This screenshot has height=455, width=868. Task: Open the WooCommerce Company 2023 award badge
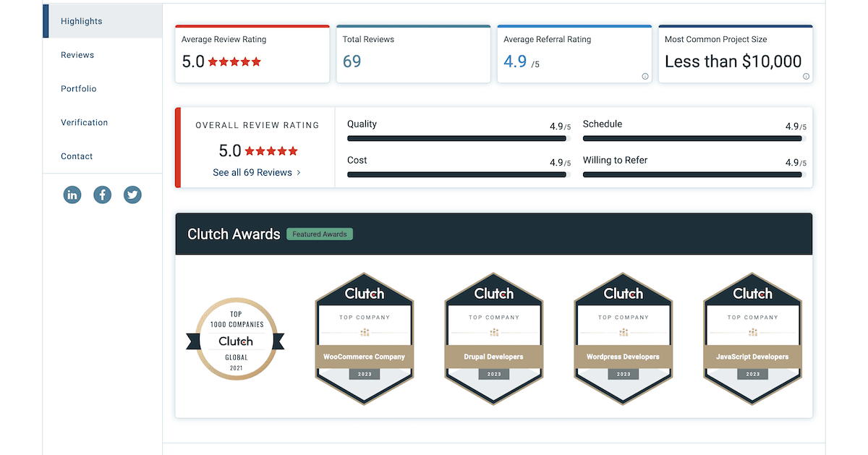click(x=364, y=339)
